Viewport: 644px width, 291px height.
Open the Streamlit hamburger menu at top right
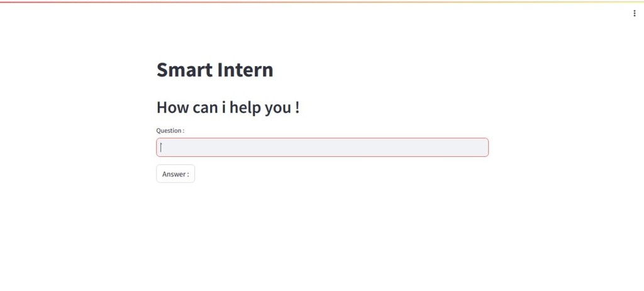point(634,14)
